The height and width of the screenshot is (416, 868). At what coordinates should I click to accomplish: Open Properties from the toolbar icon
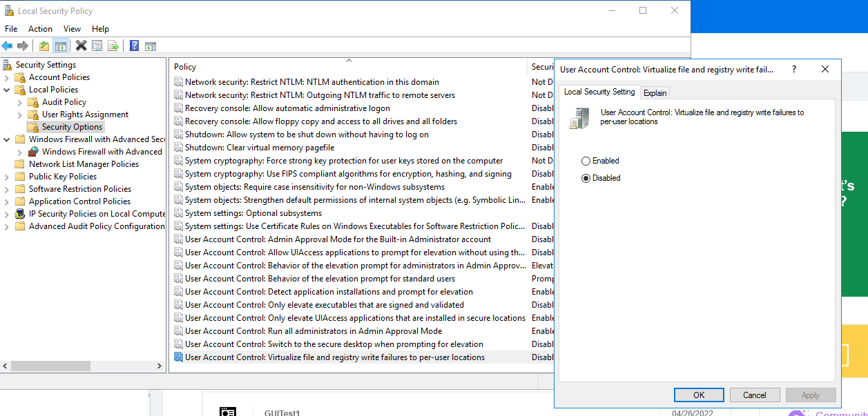tap(97, 46)
